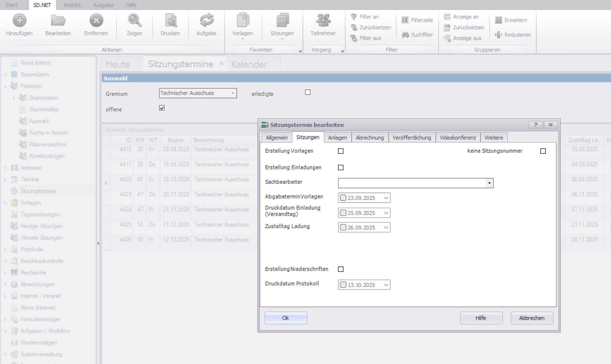Confirm dialog with Ok button
The width and height of the screenshot is (611, 364).
pyautogui.click(x=286, y=318)
